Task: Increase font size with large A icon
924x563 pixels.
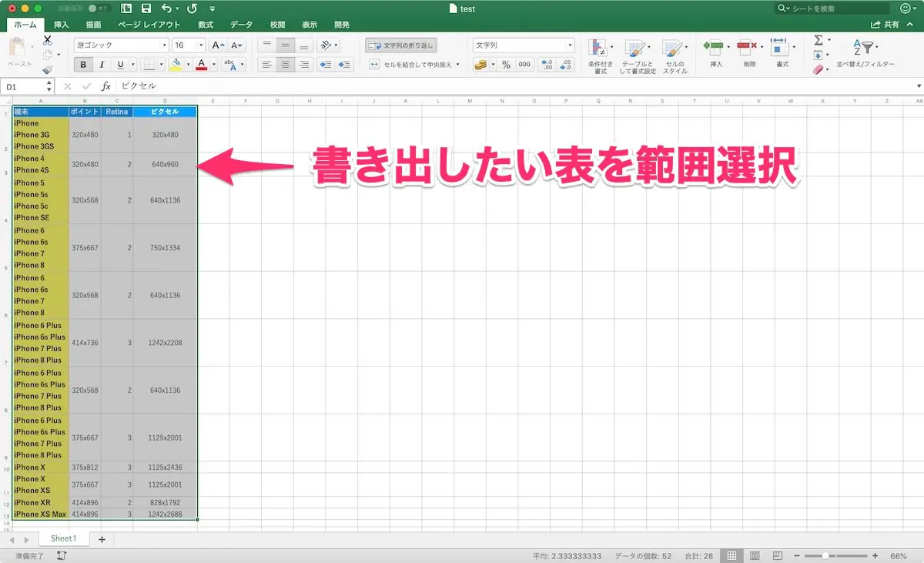Action: pos(218,45)
